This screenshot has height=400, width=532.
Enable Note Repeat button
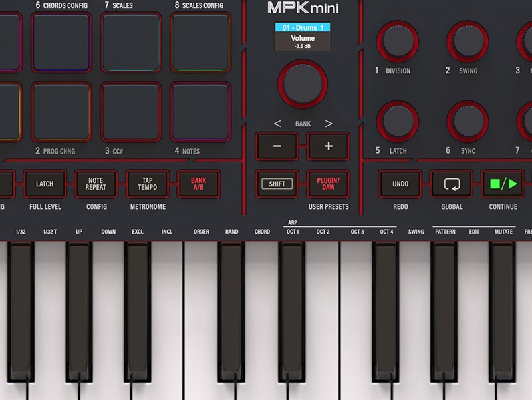click(96, 184)
